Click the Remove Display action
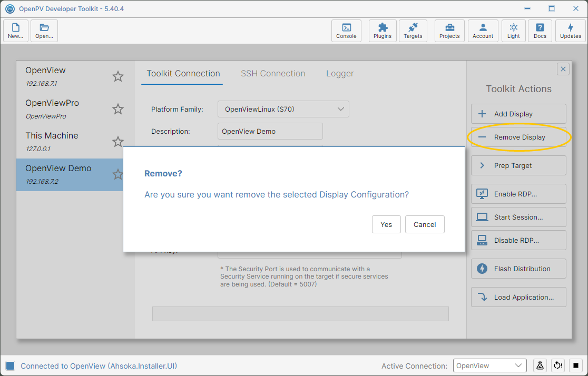This screenshot has height=376, width=588. point(518,137)
